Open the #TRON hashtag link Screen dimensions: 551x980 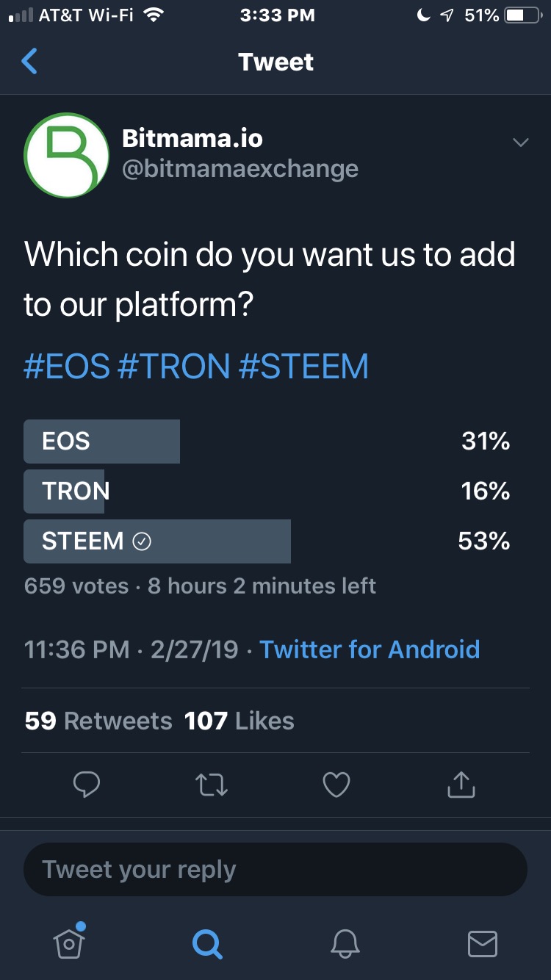pos(173,367)
